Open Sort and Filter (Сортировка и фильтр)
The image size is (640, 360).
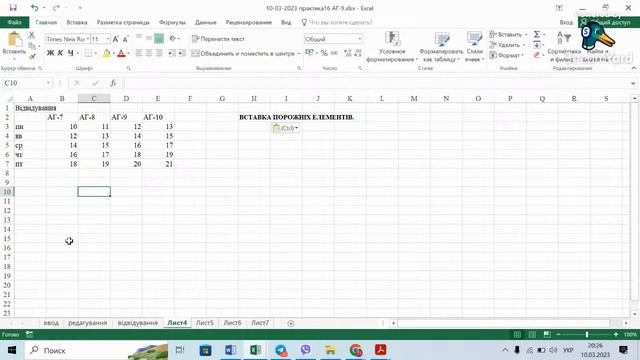(564, 47)
